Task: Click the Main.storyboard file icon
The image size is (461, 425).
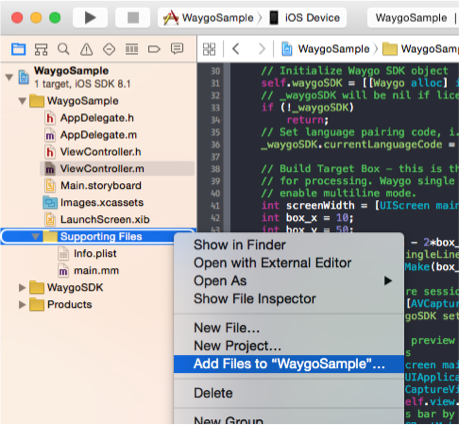Action: [50, 186]
